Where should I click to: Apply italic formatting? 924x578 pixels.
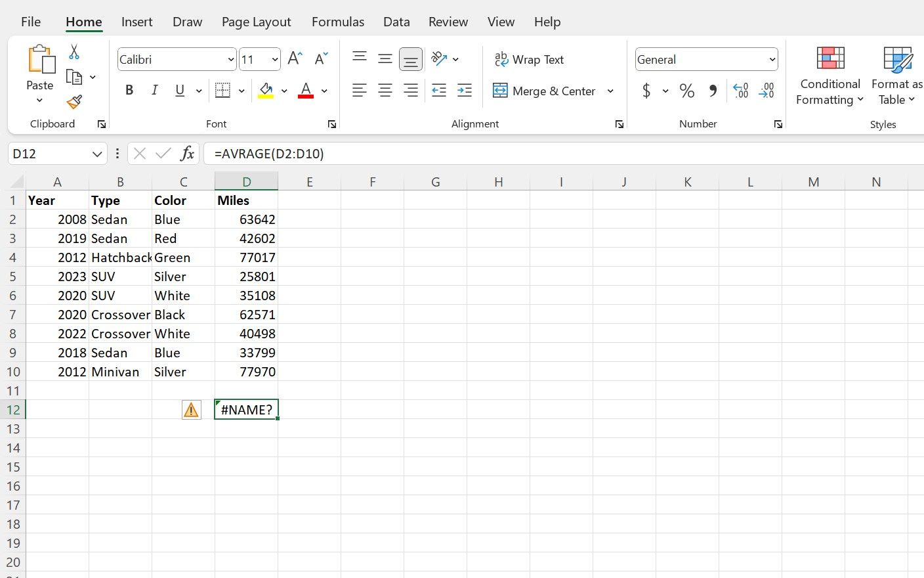[154, 90]
